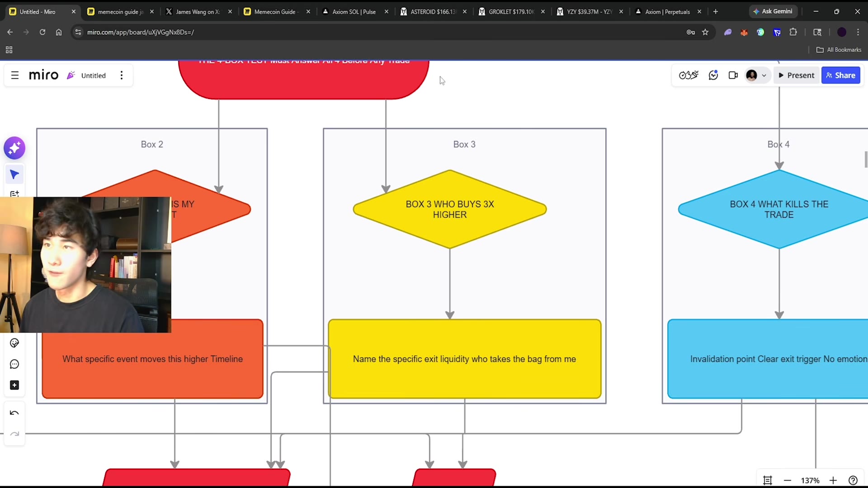Click the 137% zoom level
Image resolution: width=868 pixels, height=488 pixels.
click(810, 480)
